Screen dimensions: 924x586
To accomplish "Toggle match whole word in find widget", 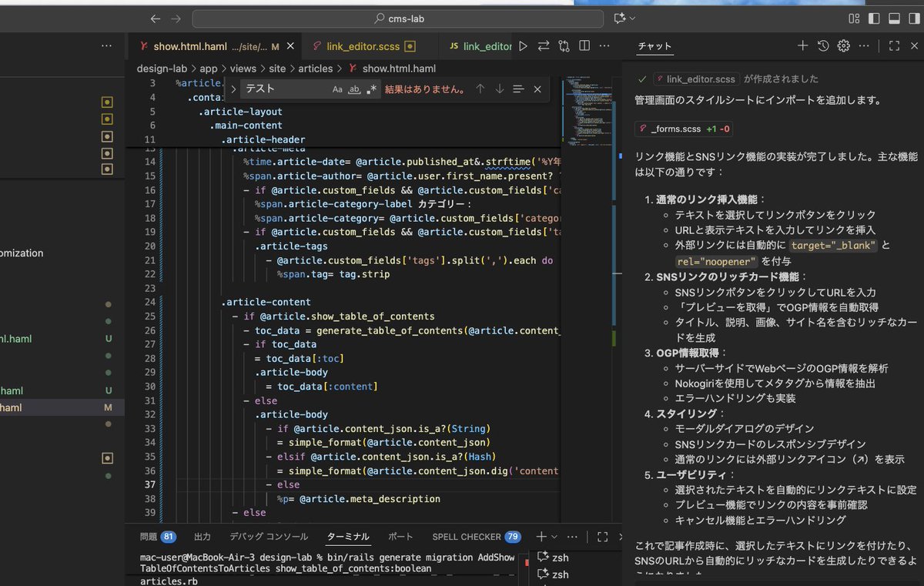I will [355, 89].
